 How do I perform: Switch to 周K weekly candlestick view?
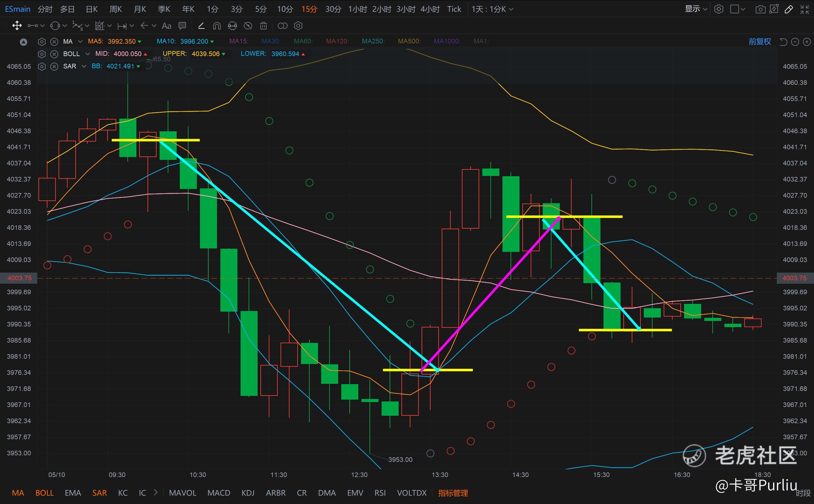116,9
